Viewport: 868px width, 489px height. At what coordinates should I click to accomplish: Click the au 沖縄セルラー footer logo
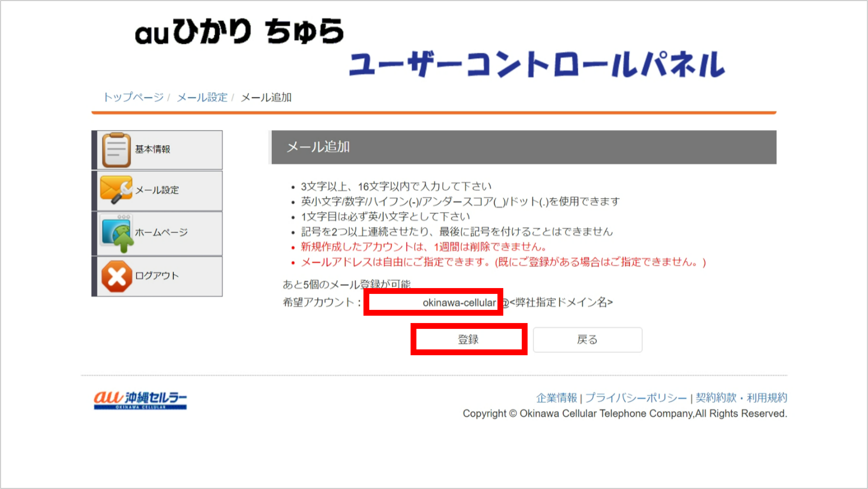[x=140, y=400]
